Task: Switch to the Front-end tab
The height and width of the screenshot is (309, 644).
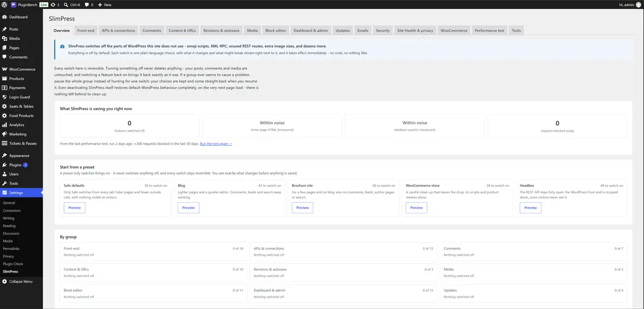Action: [x=86, y=31]
